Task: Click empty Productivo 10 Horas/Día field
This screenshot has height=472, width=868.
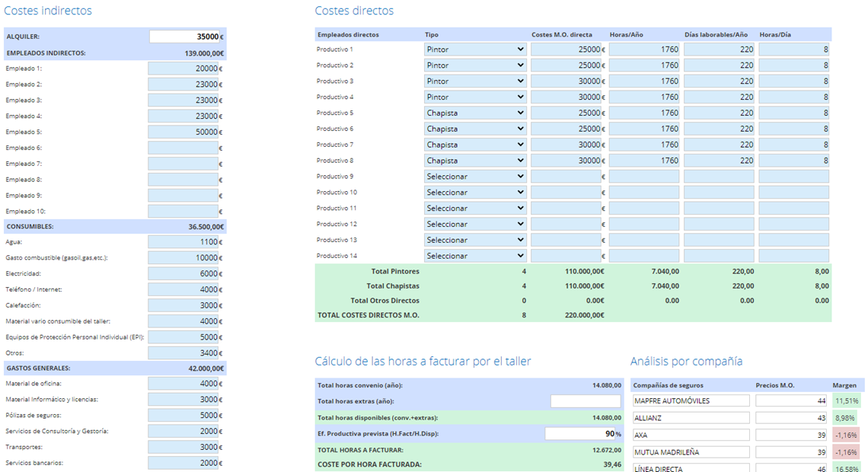Action: pos(794,193)
